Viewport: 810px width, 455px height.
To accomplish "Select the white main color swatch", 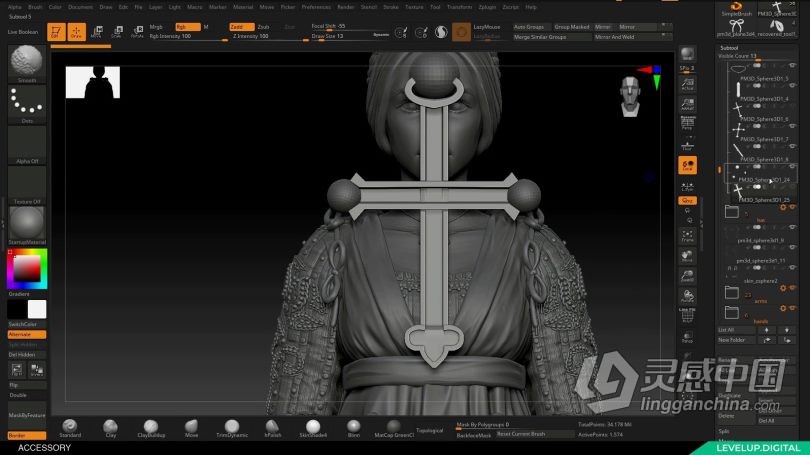I will coord(37,309).
